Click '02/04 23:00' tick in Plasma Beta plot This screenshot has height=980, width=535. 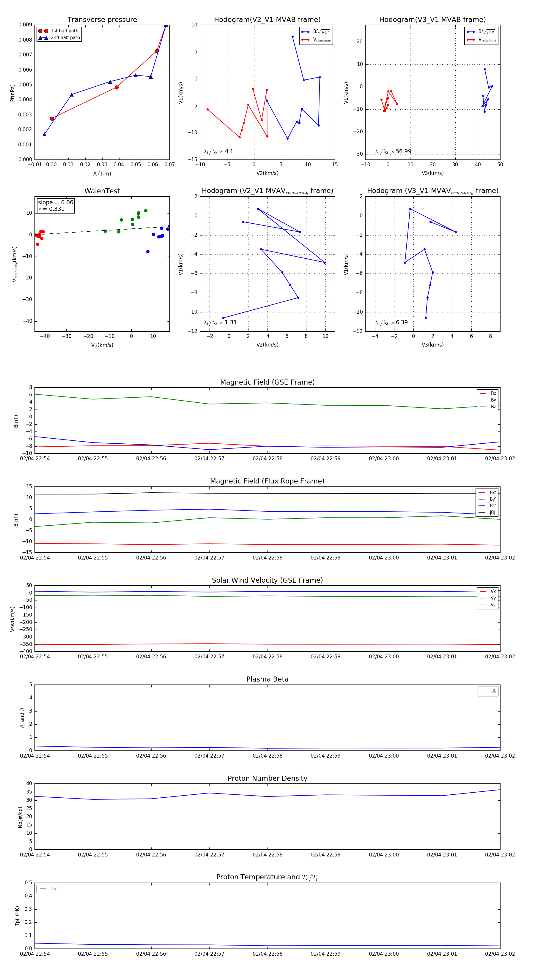pos(383,755)
